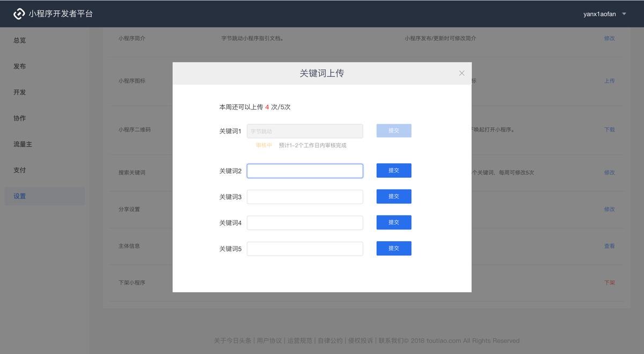Submit 关键词2 with the 提交 button
The height and width of the screenshot is (354, 644).
pyautogui.click(x=394, y=170)
